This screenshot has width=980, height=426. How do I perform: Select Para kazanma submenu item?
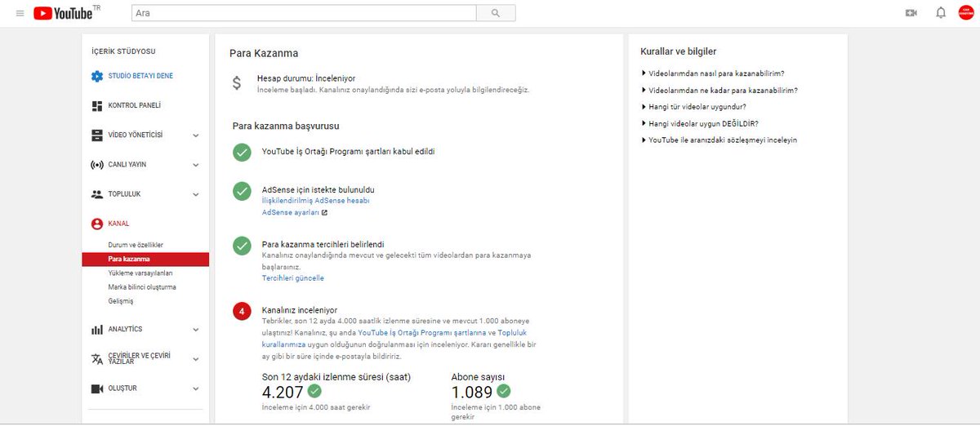click(145, 260)
